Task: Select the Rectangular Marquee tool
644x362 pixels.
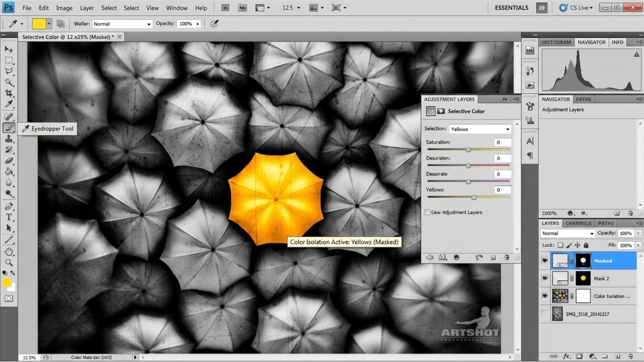Action: tap(9, 60)
